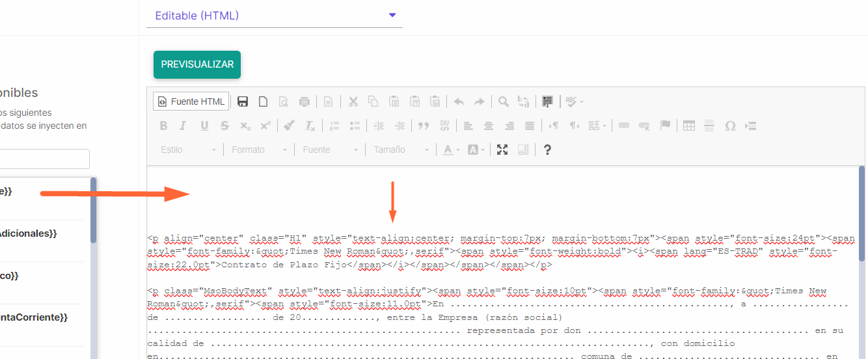Viewport: 868px width, 359px height.
Task: Click the Preview document icon
Action: (283, 101)
